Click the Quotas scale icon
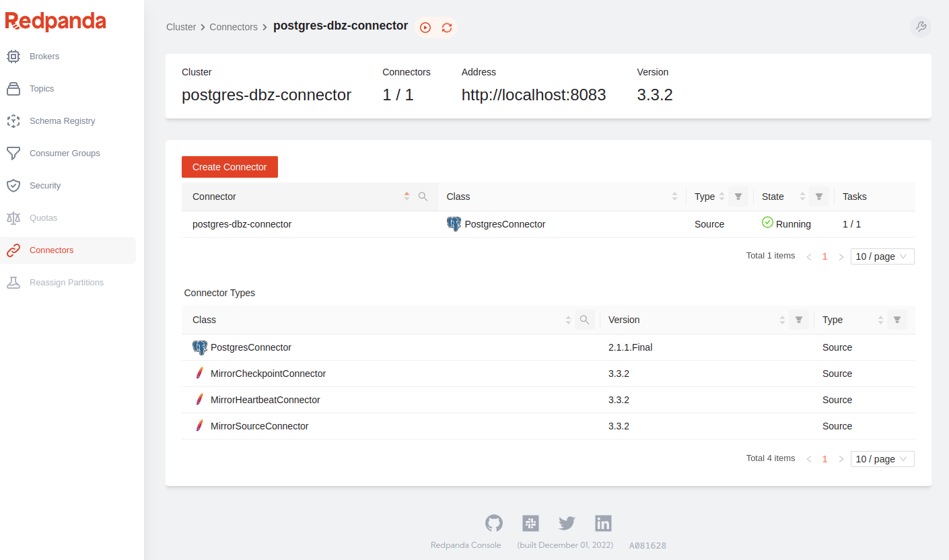Screen dimensions: 949x560 [x=13, y=218]
